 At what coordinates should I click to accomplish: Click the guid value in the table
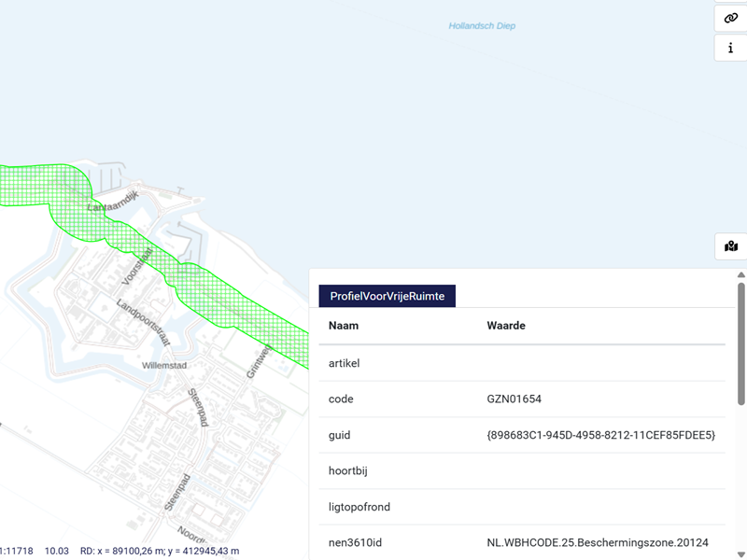tap(600, 435)
